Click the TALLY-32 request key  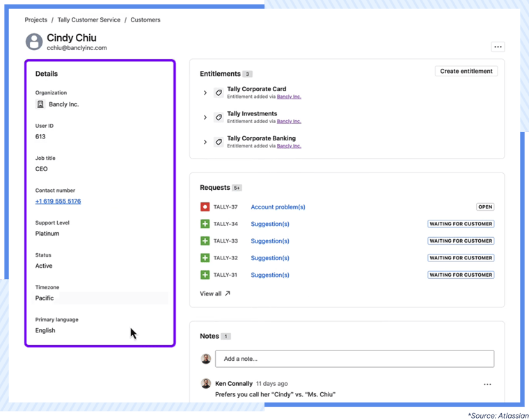click(226, 258)
